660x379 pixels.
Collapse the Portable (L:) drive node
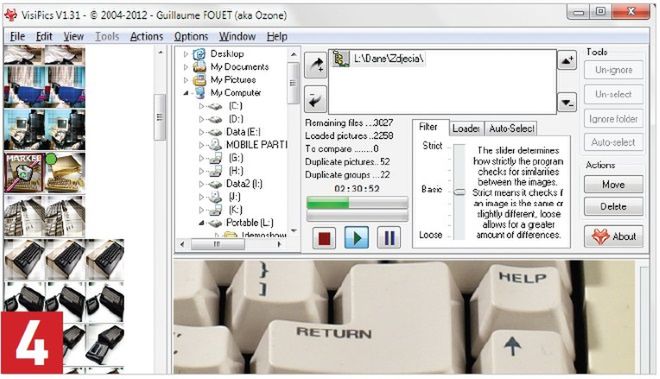(201, 223)
